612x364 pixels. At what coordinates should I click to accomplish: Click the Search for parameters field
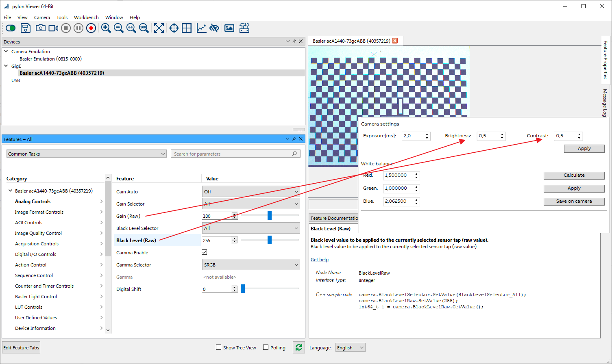(235, 154)
